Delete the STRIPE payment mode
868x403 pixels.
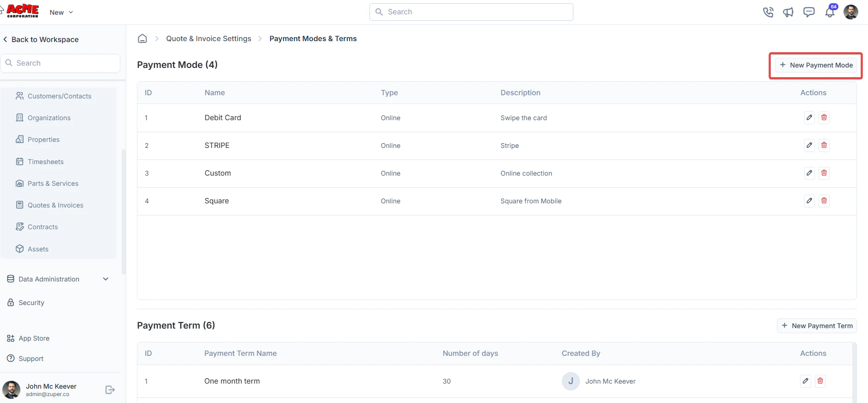[x=824, y=145]
